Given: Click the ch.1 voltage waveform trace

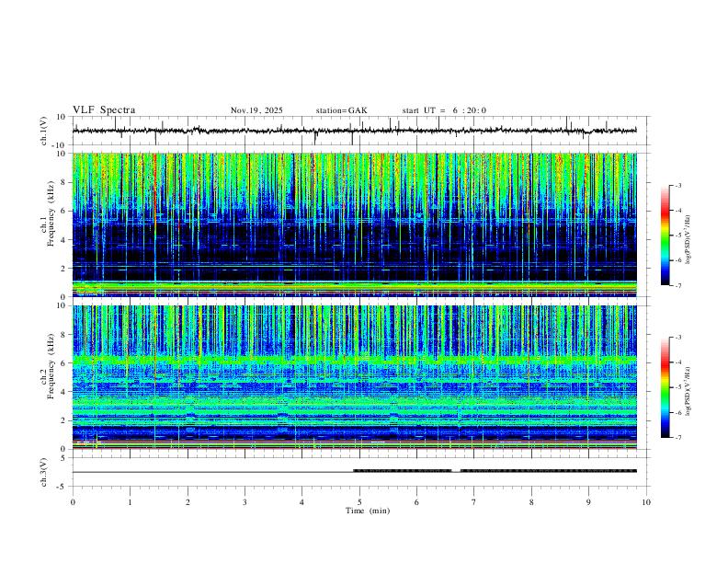Looking at the screenshot, I should point(354,131).
